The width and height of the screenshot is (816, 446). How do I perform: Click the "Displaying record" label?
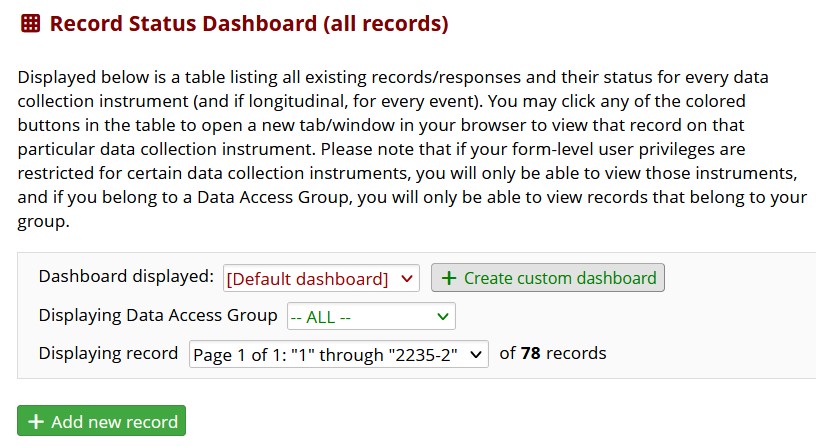click(x=108, y=353)
